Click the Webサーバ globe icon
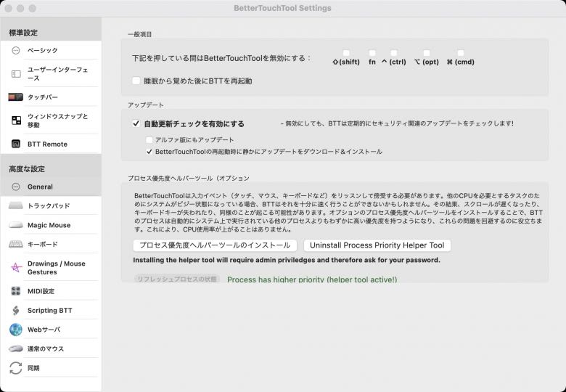Image resolution: width=566 pixels, height=392 pixels. (x=16, y=330)
